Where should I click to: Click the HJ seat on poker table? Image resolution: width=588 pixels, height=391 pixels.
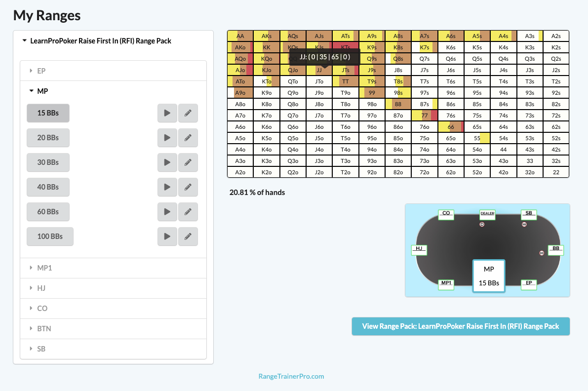click(x=419, y=250)
